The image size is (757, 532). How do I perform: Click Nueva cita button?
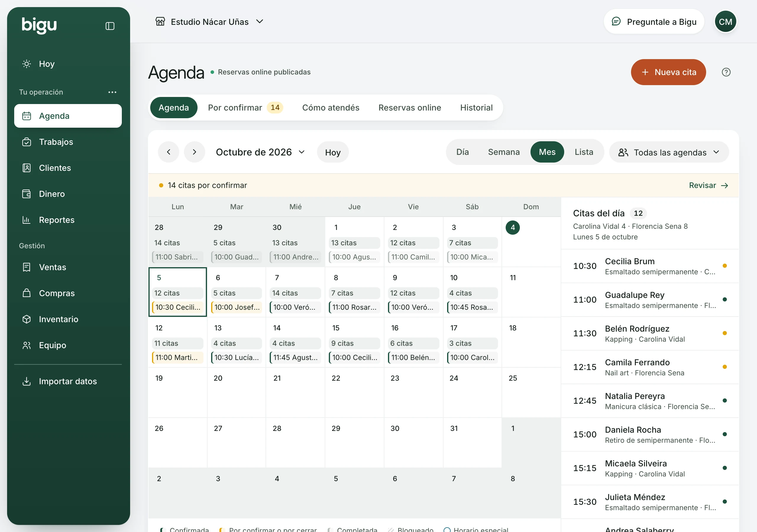[668, 72]
